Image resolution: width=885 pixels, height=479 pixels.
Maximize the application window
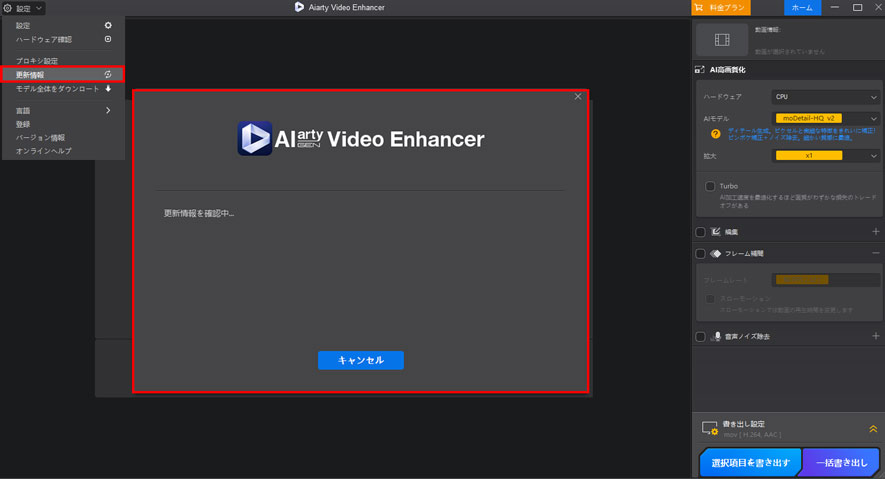[x=857, y=7]
